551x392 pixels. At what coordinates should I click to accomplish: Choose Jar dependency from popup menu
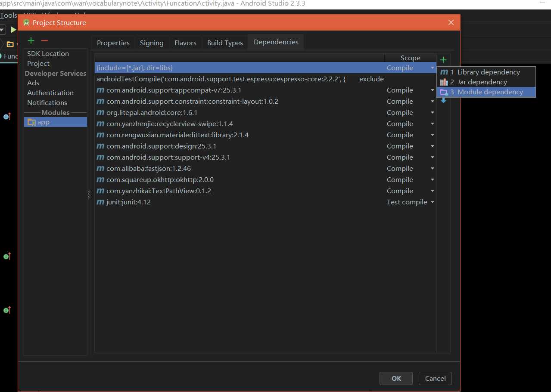[486, 82]
